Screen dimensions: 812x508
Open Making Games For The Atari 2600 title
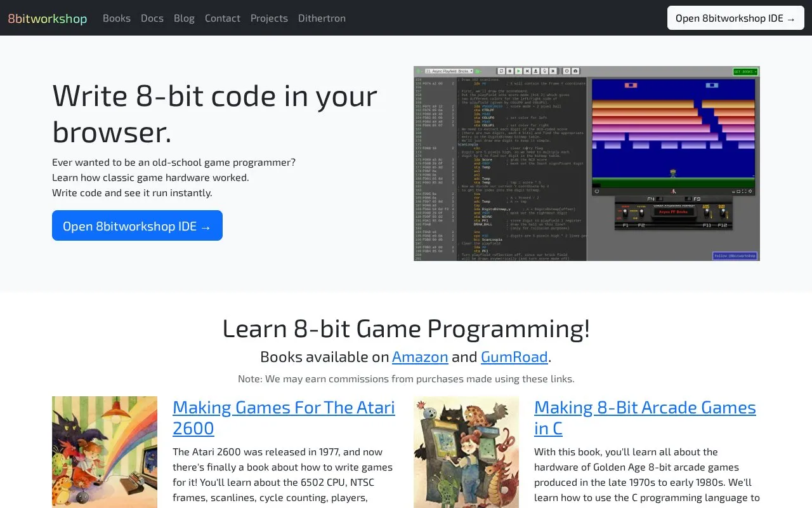tap(284, 417)
